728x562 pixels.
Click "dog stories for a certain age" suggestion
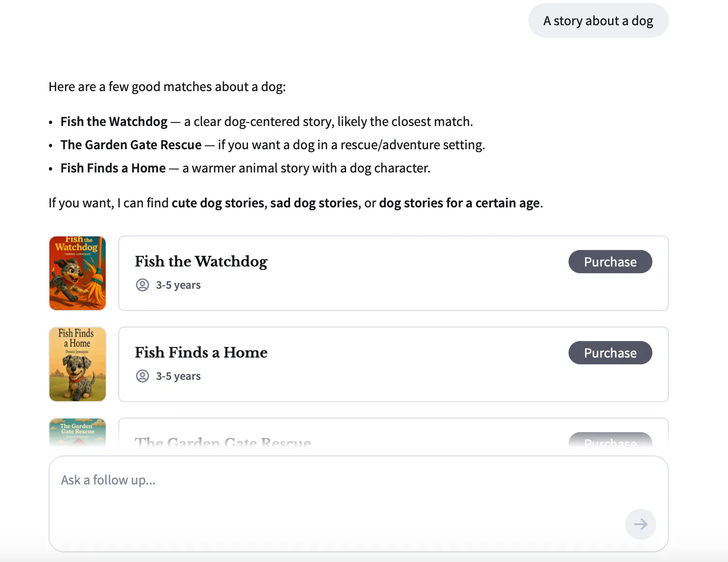(459, 203)
